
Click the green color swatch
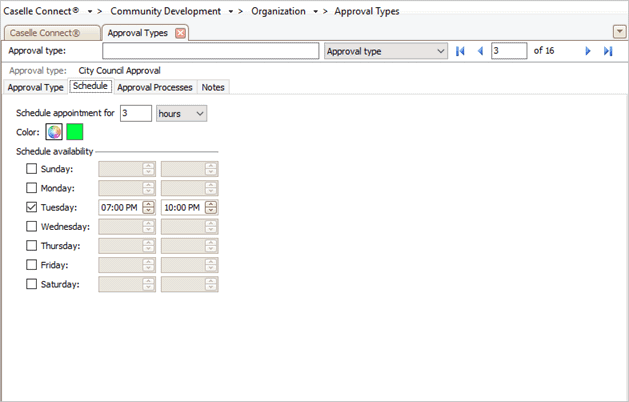pos(75,132)
